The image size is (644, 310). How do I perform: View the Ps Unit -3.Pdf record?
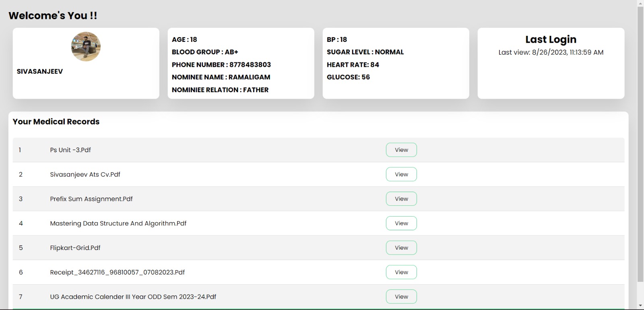401,150
